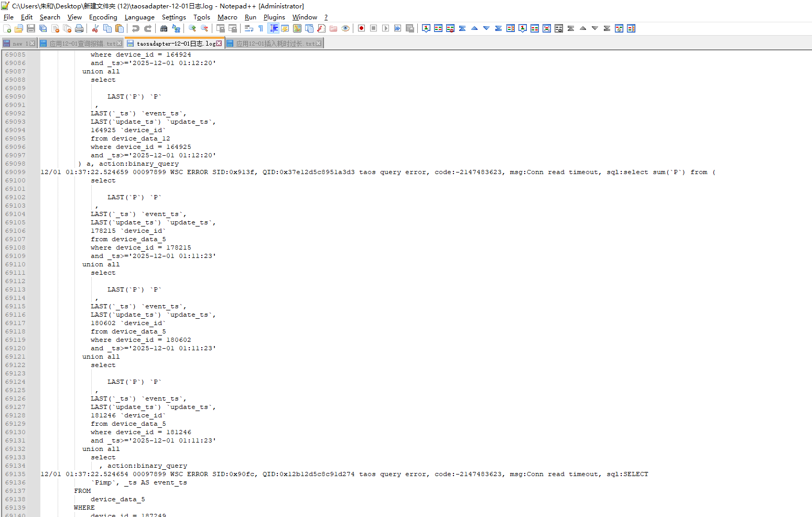Click the Run Macro Multiple Times icon
This screenshot has height=517, width=812.
coord(397,28)
